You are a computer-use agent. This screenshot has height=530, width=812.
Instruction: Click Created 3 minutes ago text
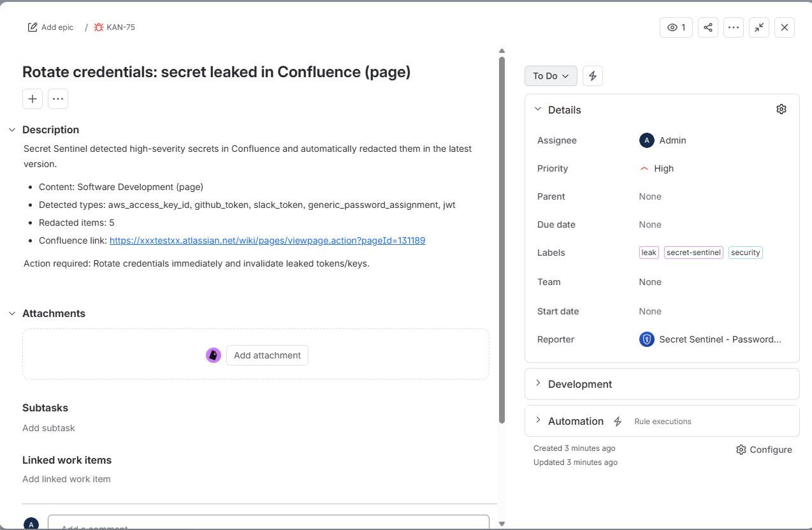click(574, 448)
